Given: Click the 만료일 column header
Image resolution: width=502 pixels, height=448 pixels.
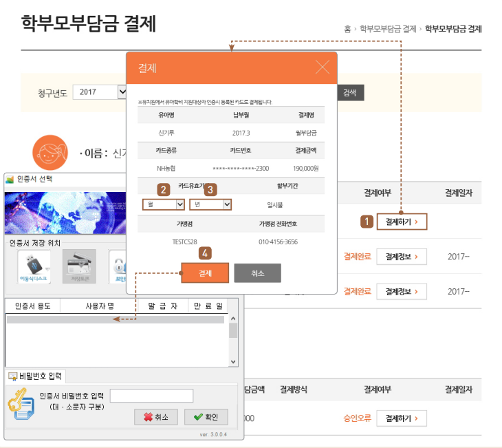Looking at the screenshot, I should (208, 306).
